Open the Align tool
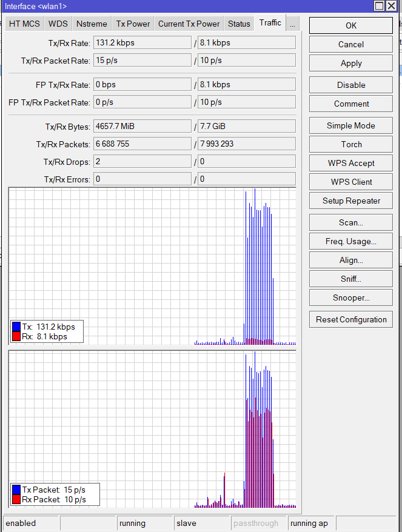This screenshot has width=402, height=532. click(x=351, y=260)
